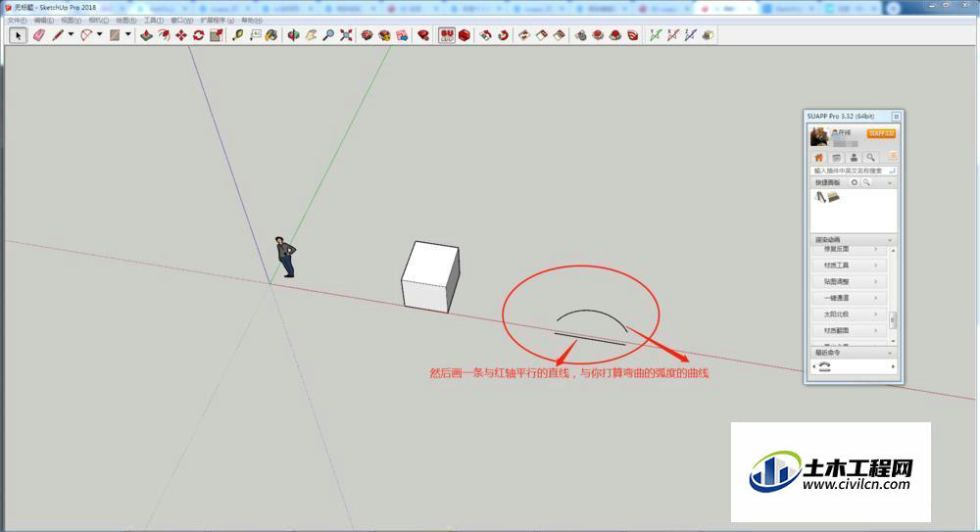Select the Rotate tool
The image size is (980, 532).
click(x=198, y=35)
